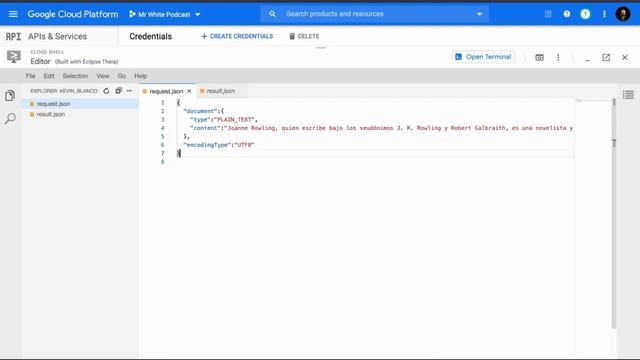Click the "encodingType":"UTF8" line
Screen dimensions: 640x360
219,145
